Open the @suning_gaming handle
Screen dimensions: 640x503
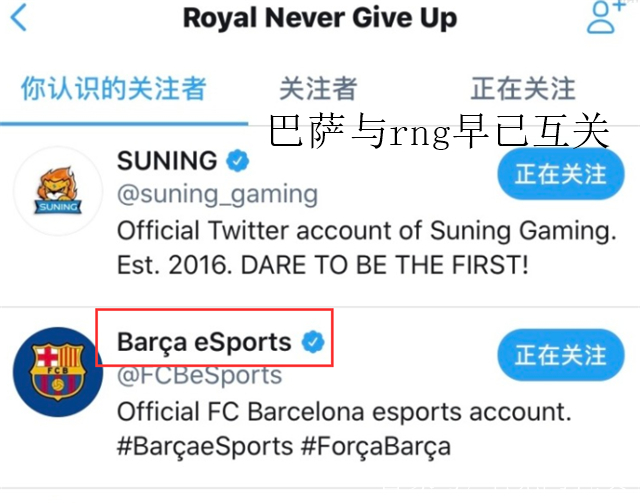(x=218, y=195)
